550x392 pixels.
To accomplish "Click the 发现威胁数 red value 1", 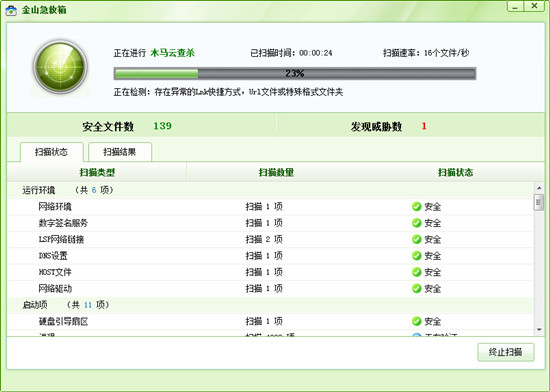I will 424,126.
